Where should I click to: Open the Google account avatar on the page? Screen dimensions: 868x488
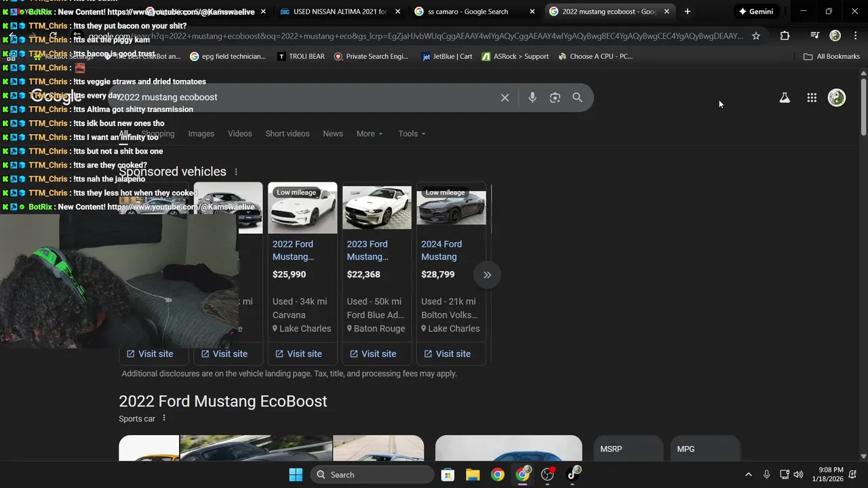pos(837,98)
